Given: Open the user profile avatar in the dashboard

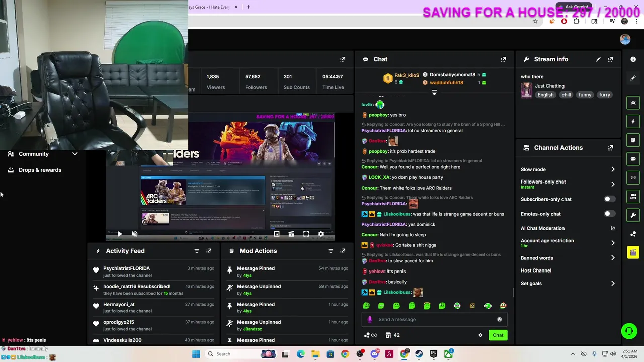Looking at the screenshot, I should pyautogui.click(x=625, y=39).
